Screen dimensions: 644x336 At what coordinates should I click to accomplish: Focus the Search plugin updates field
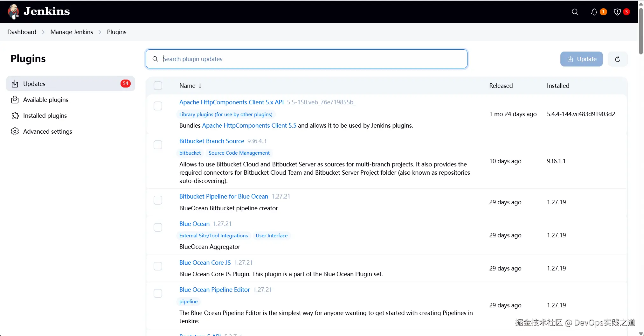(x=307, y=59)
